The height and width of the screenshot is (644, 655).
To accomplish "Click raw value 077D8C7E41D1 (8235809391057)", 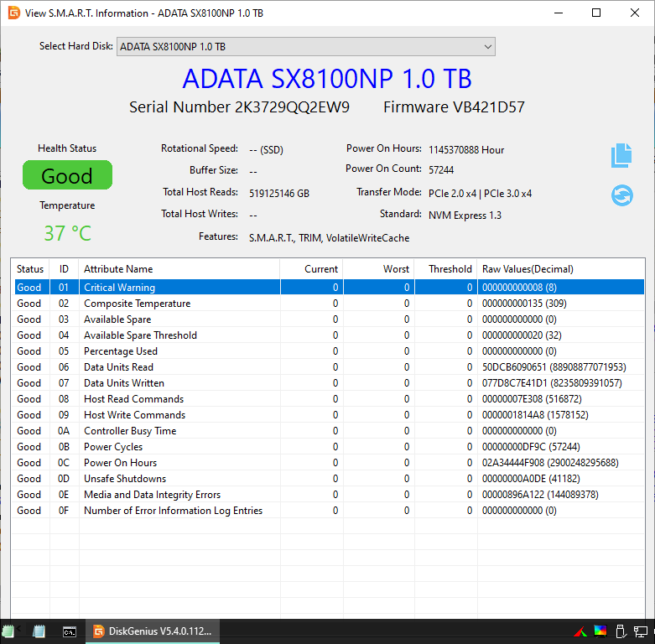I will coord(552,383).
